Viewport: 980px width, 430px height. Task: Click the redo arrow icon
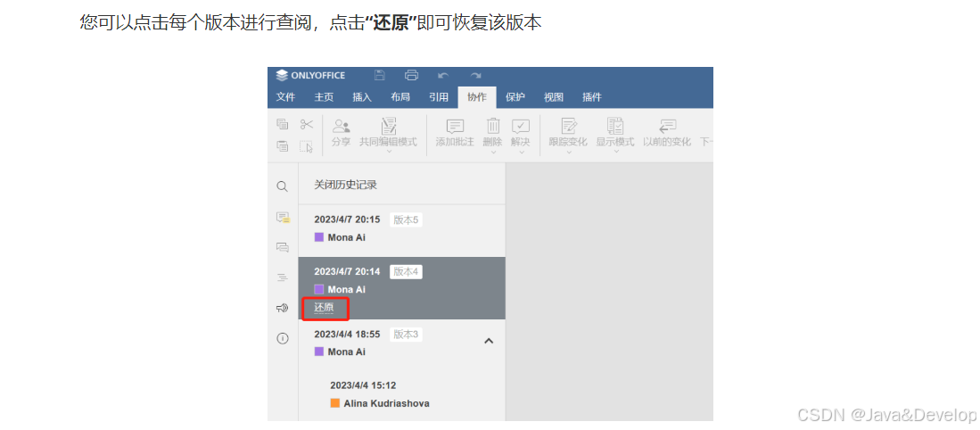(x=475, y=75)
